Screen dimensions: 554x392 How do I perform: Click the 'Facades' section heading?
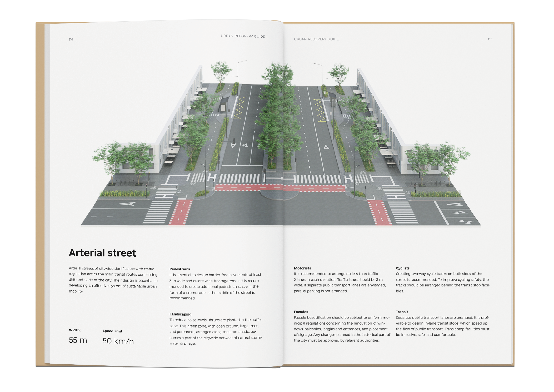[x=301, y=312]
